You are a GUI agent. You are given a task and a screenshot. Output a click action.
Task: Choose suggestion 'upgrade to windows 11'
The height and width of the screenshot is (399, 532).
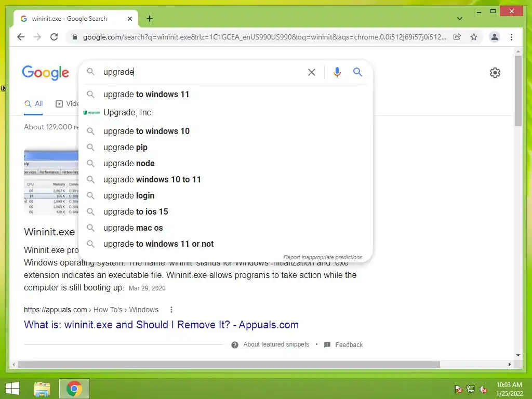click(225, 95)
